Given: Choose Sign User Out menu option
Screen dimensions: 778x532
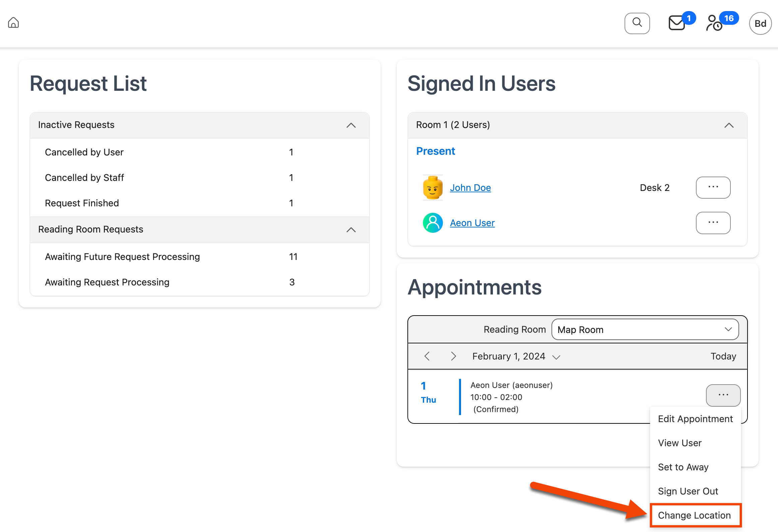Looking at the screenshot, I should [x=688, y=491].
